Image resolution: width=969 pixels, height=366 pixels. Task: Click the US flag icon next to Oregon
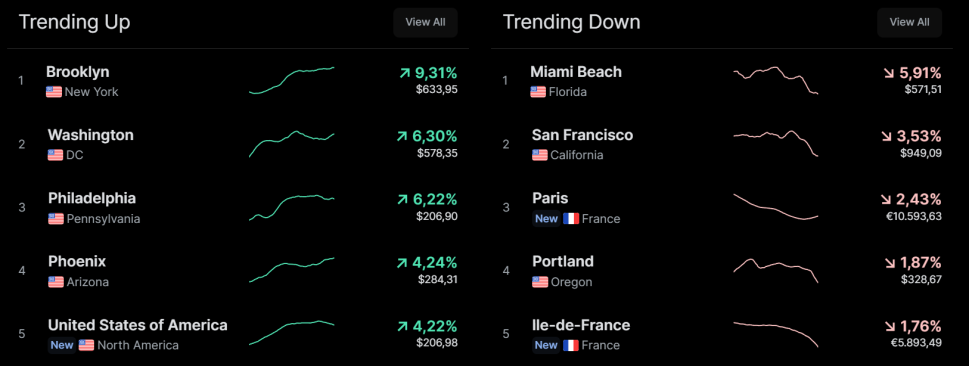pyautogui.click(x=540, y=282)
